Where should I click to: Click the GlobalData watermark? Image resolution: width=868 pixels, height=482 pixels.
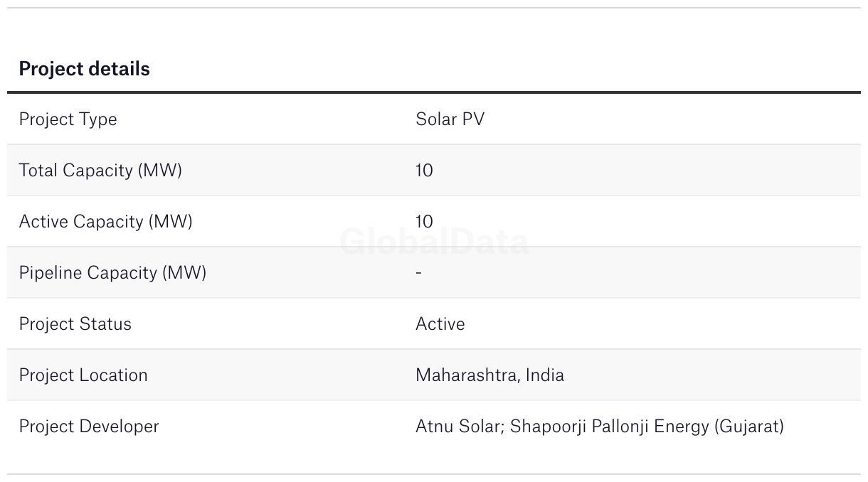point(434,242)
